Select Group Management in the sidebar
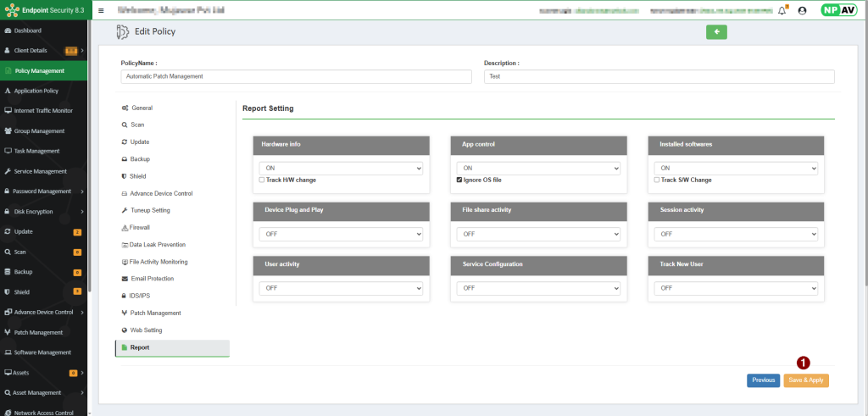 [x=39, y=130]
